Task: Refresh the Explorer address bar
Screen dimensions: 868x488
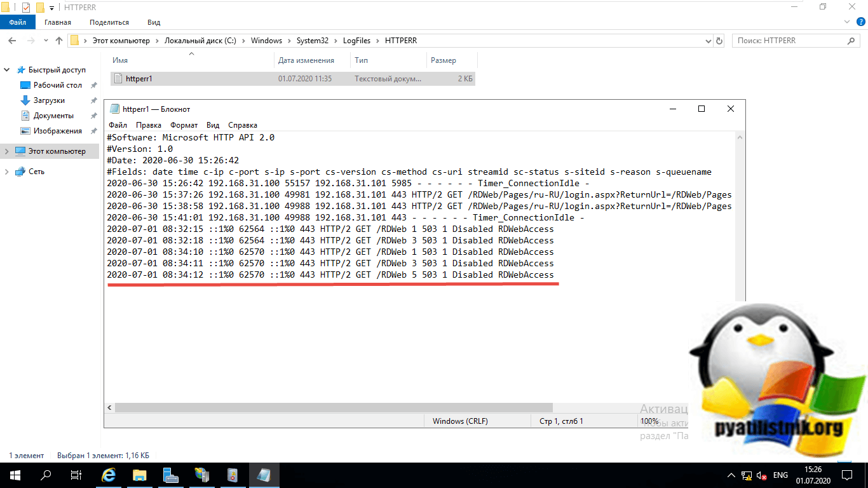Action: click(x=719, y=41)
